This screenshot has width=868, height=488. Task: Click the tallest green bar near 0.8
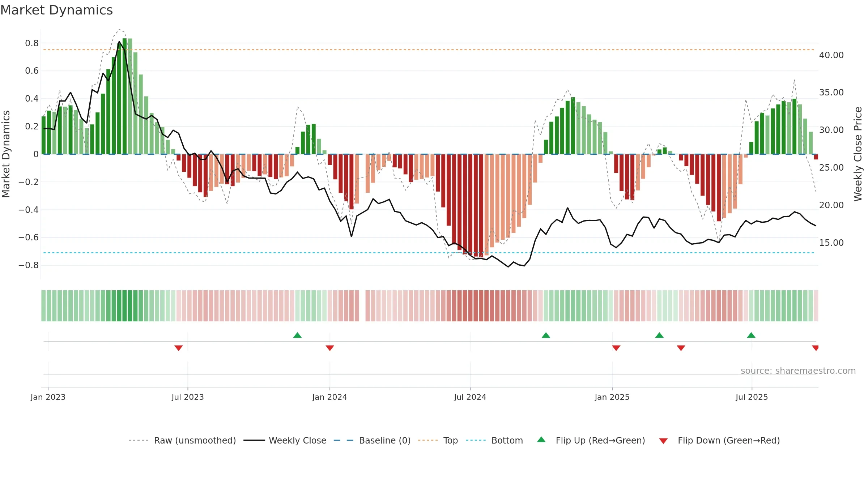[x=124, y=96]
